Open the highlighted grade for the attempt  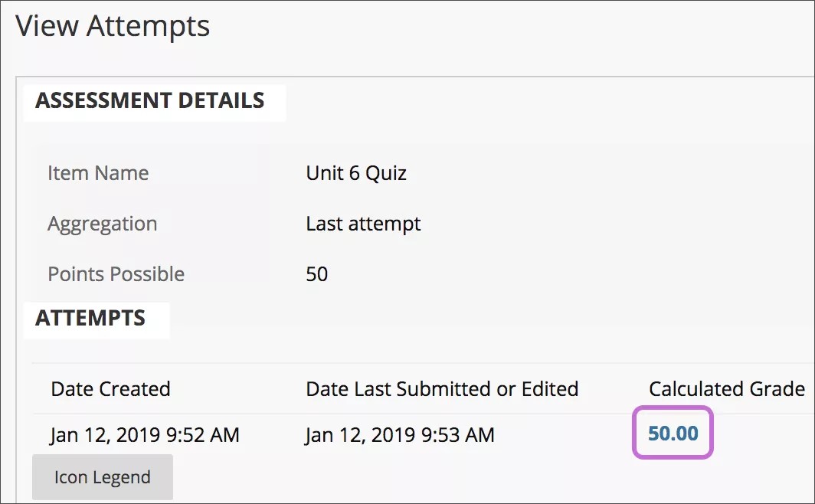[671, 434]
